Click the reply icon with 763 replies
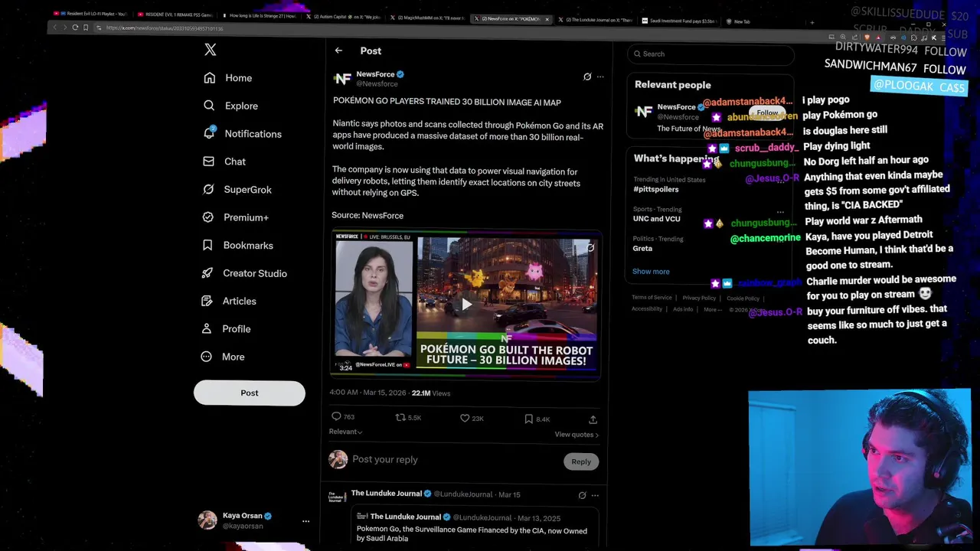Image resolution: width=980 pixels, height=551 pixels. click(x=336, y=416)
